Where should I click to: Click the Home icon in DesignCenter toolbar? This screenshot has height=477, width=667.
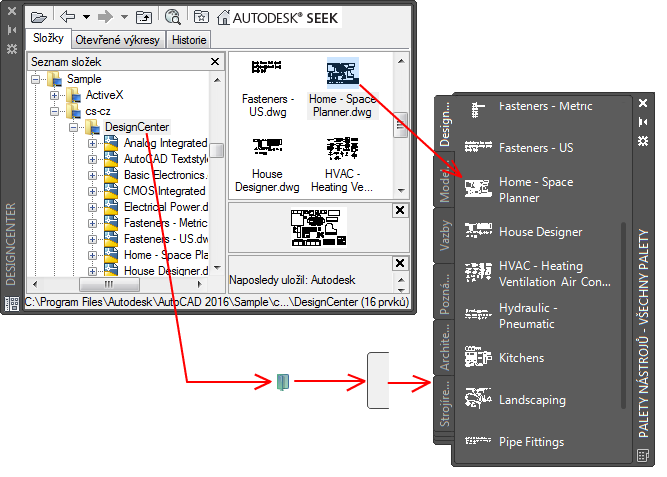point(223,17)
